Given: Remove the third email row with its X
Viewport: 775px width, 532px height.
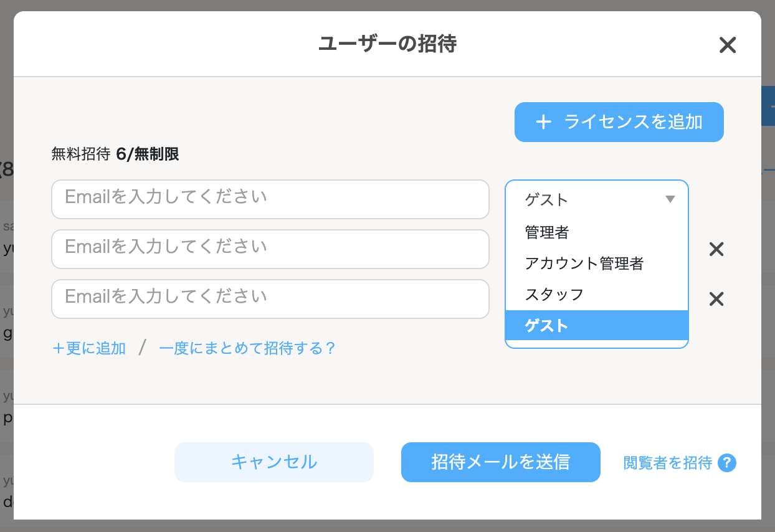Looking at the screenshot, I should click(716, 300).
